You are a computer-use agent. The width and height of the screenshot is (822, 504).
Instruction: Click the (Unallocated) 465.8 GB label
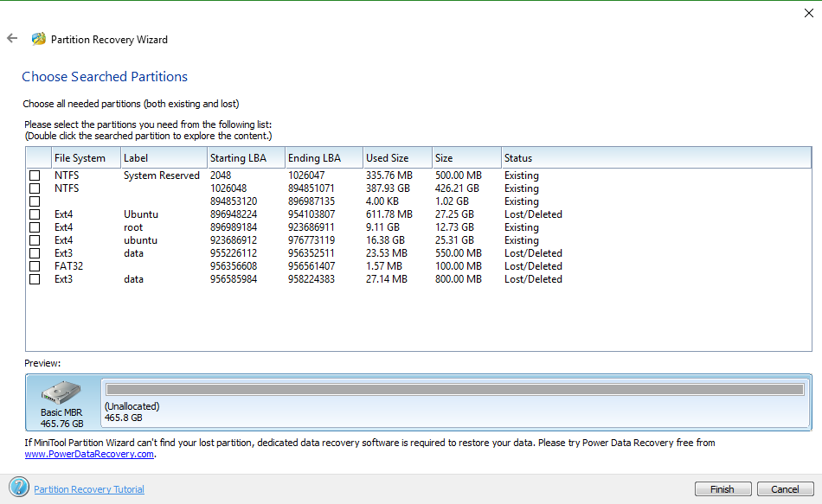click(x=132, y=411)
